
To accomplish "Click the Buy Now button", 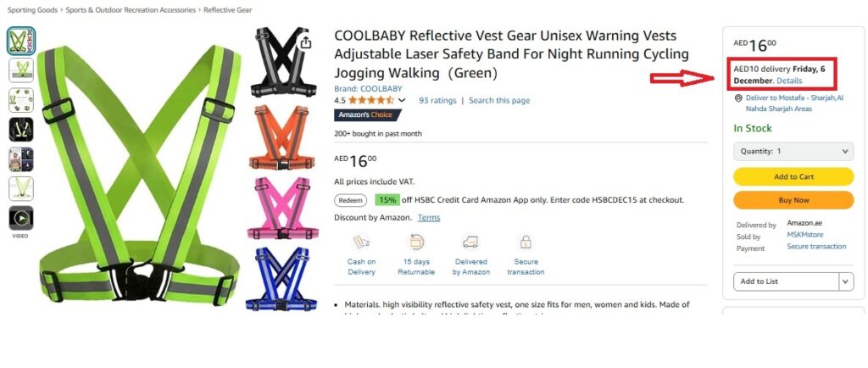I will pyautogui.click(x=793, y=200).
